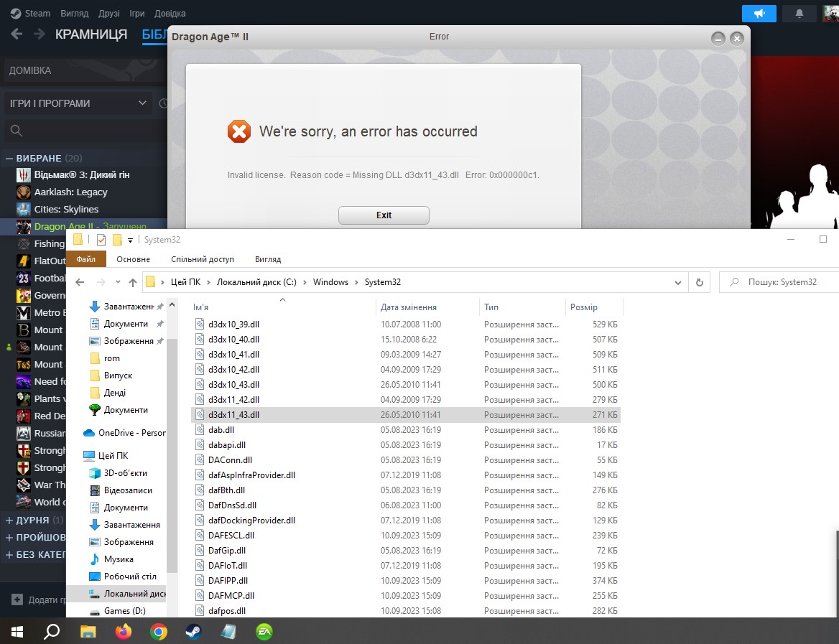Image resolution: width=839 pixels, height=644 pixels.
Task: Open recent locations dropdown in Explorer
Action: 118,282
